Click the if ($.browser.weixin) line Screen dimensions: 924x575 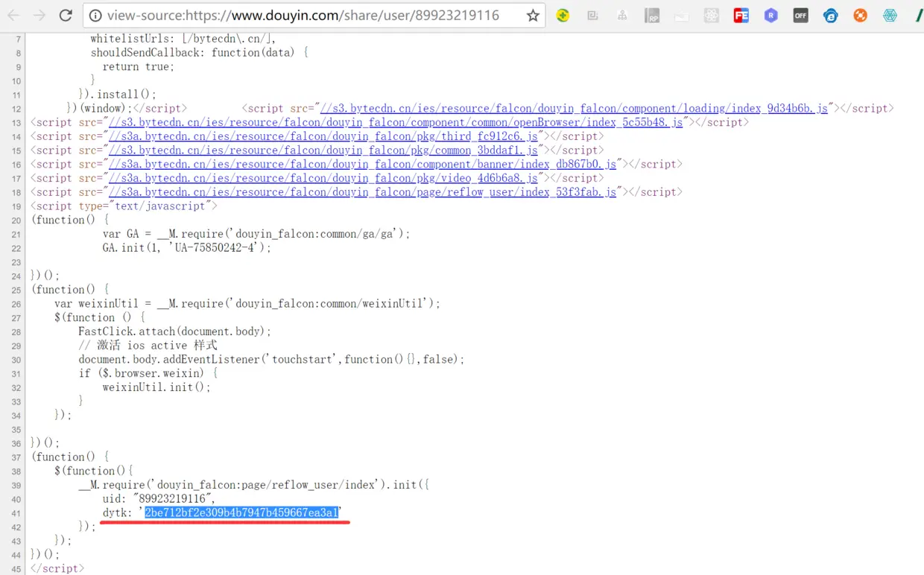tap(148, 373)
